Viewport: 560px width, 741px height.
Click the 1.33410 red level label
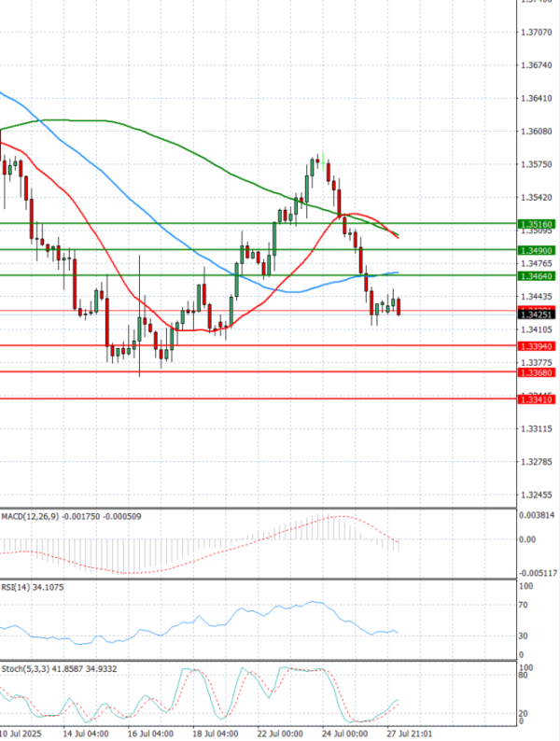(537, 399)
